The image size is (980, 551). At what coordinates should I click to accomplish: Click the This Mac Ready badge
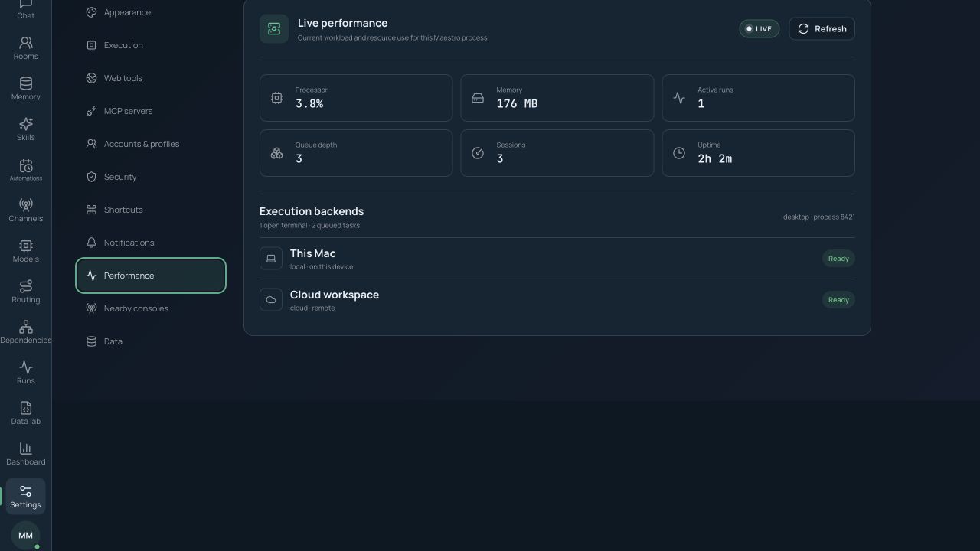[x=838, y=259]
